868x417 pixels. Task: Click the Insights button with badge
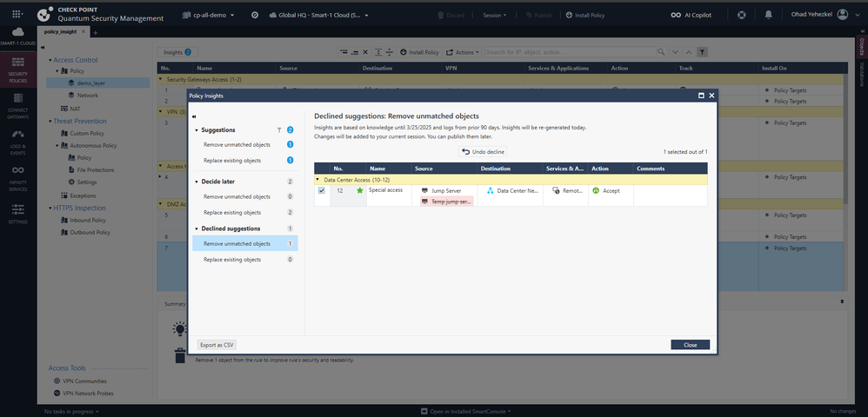coord(177,52)
